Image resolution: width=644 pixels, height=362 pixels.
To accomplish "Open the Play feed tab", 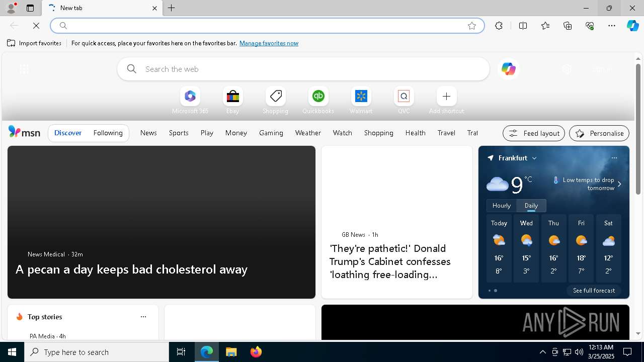I will (x=207, y=133).
